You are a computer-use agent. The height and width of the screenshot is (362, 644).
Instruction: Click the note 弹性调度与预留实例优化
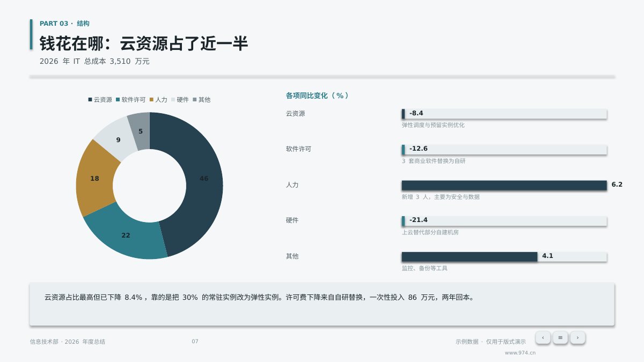point(433,125)
